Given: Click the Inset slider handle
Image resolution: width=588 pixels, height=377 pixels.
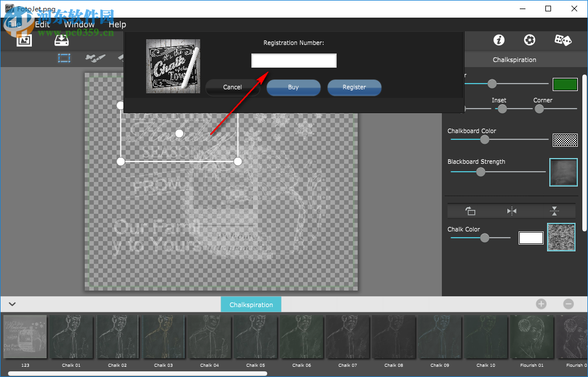Looking at the screenshot, I should (502, 109).
